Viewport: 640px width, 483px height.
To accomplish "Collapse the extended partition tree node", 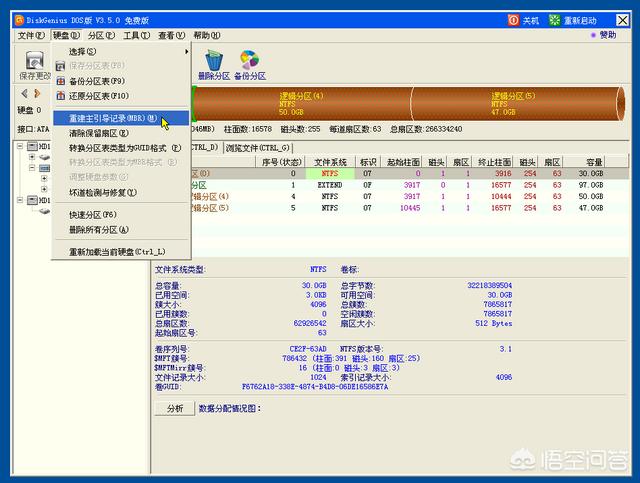I will pos(32,168).
